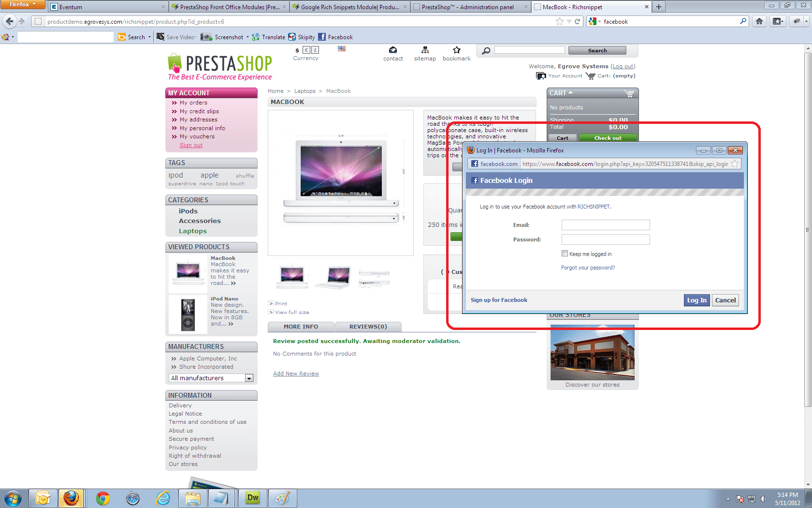Open Skipity from the toolbar
812x508 pixels.
[302, 37]
